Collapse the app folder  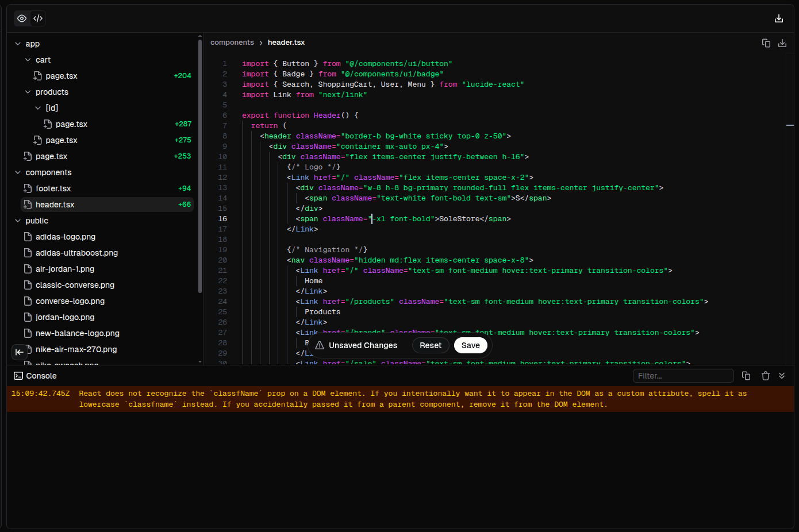(18, 44)
